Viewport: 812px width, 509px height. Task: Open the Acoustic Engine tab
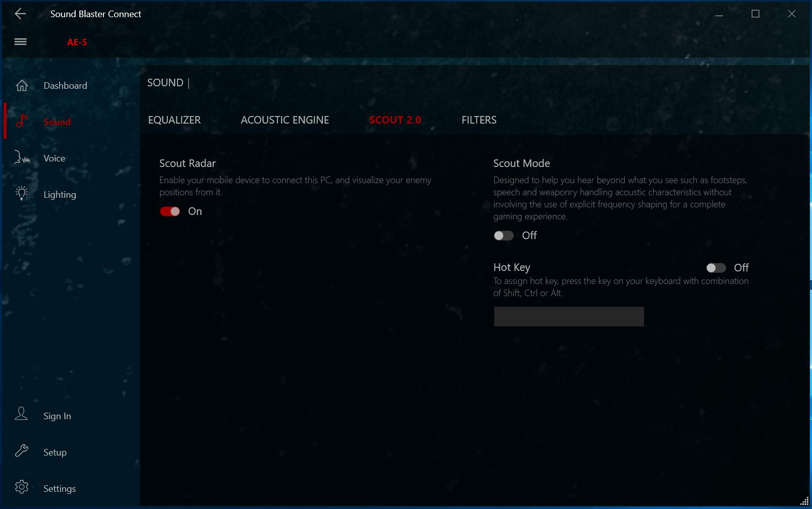tap(285, 120)
